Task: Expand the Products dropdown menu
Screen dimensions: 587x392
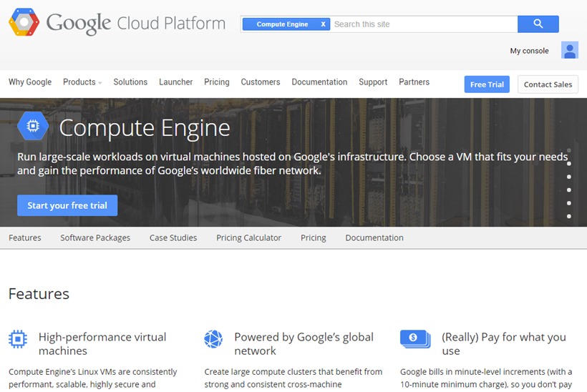Action: coord(82,82)
